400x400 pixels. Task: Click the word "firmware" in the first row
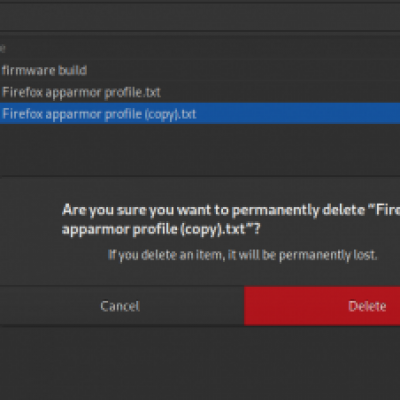[x=28, y=70]
